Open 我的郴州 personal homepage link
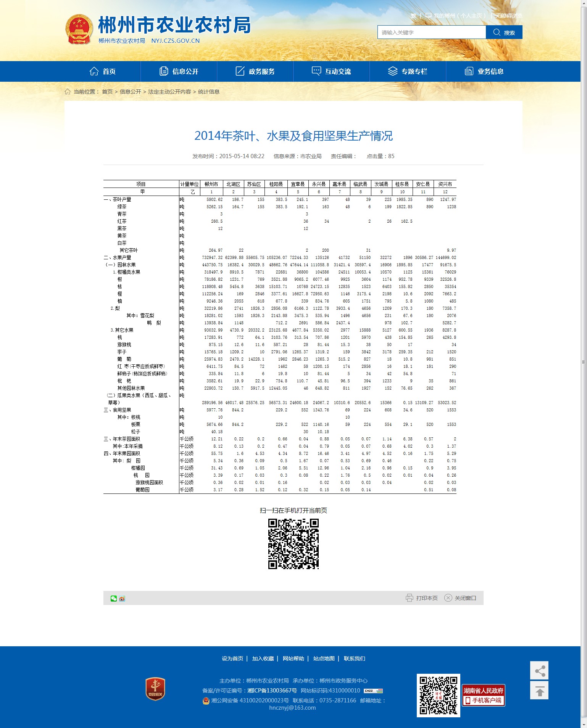 tap(460, 16)
